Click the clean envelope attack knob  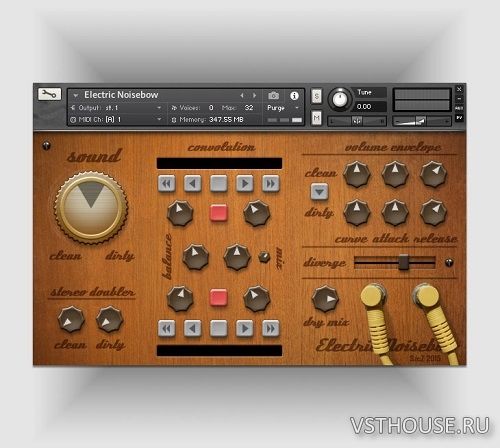(x=395, y=174)
